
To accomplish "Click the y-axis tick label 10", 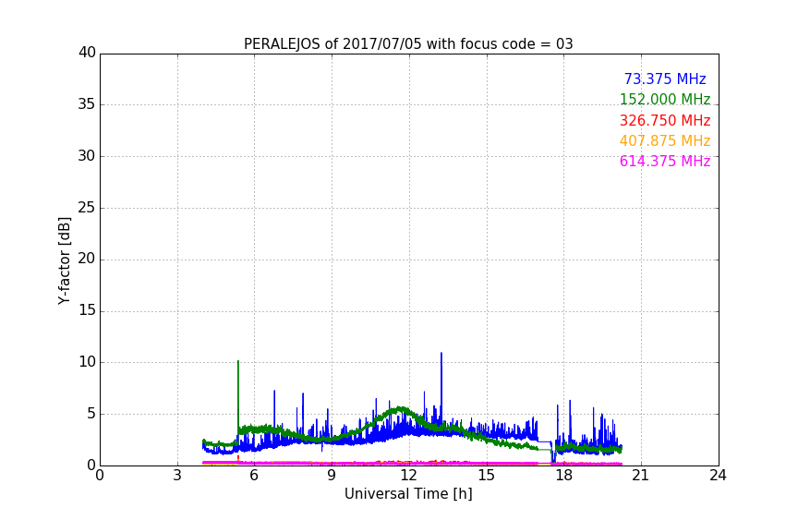I will [87, 362].
